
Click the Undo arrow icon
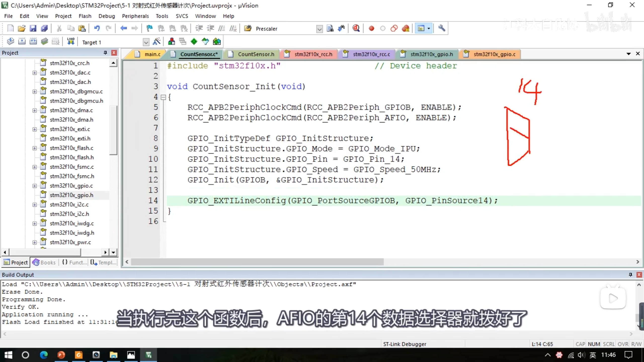pyautogui.click(x=97, y=28)
